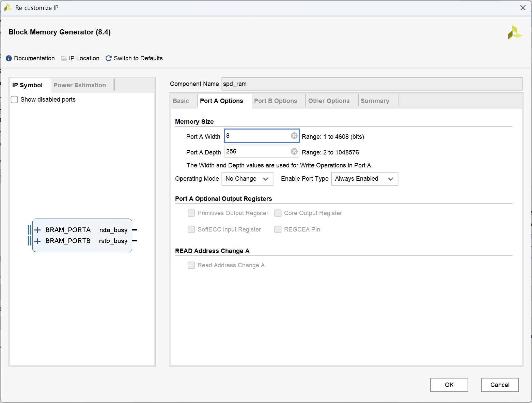Click the 'Range: 2 to 1048576' text
The image size is (532, 403).
pyautogui.click(x=330, y=152)
